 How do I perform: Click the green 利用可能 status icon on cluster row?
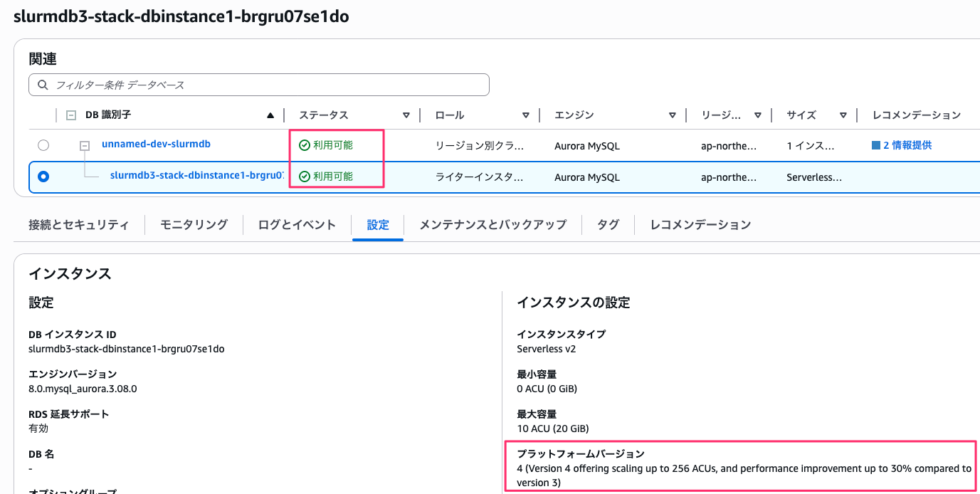[304, 144]
